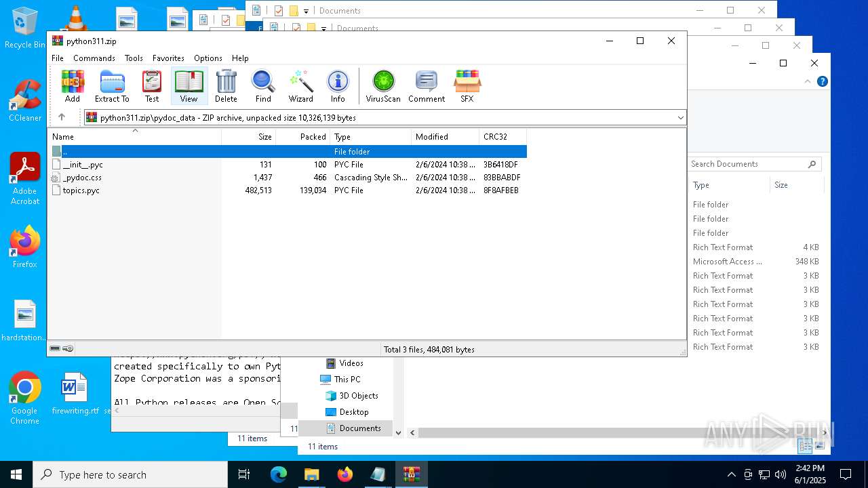Image resolution: width=868 pixels, height=488 pixels.
Task: Open File Explorer in taskbar
Action: [x=312, y=474]
